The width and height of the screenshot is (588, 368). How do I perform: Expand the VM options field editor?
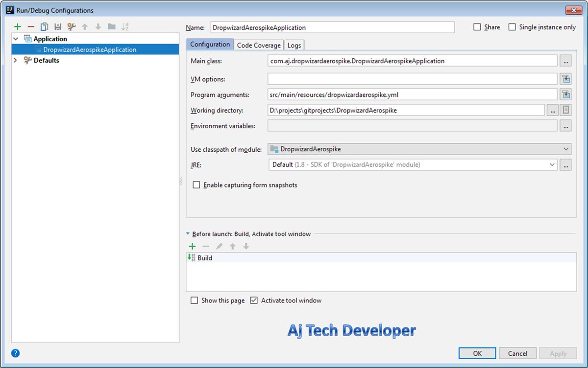(565, 78)
